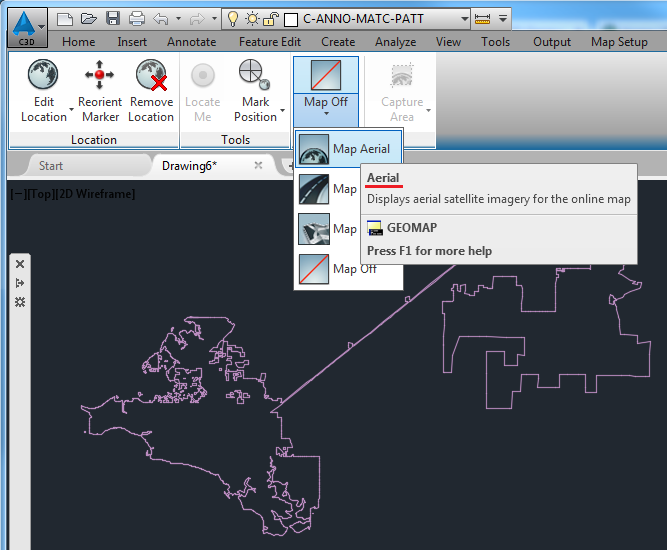Click the [Top] view control label
Screen dimensions: 667x550
tap(41, 194)
